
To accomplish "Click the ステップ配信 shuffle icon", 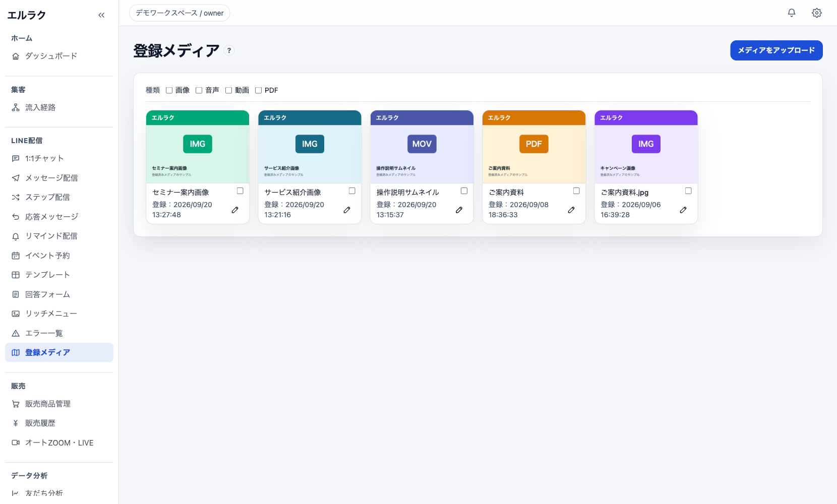I will pos(16,197).
